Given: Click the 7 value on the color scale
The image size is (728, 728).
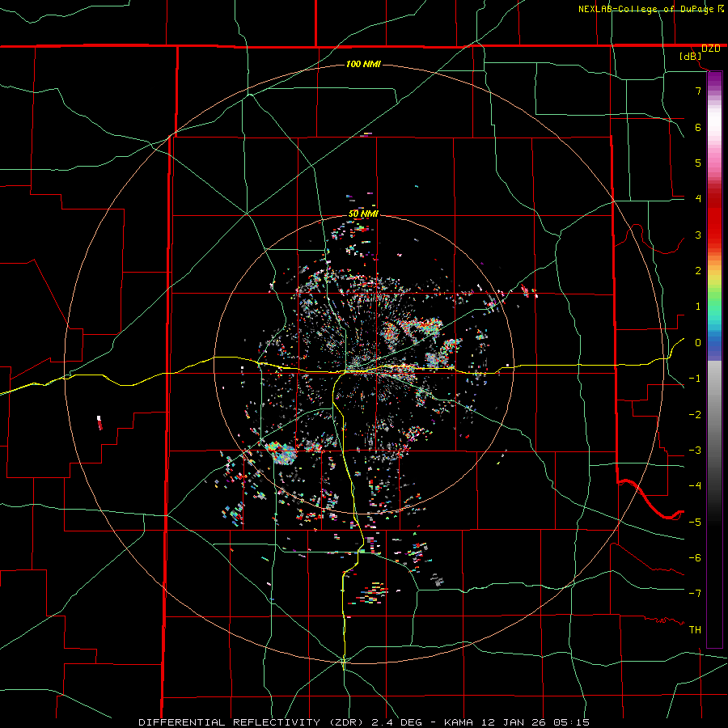Looking at the screenshot, I should pos(698,91).
